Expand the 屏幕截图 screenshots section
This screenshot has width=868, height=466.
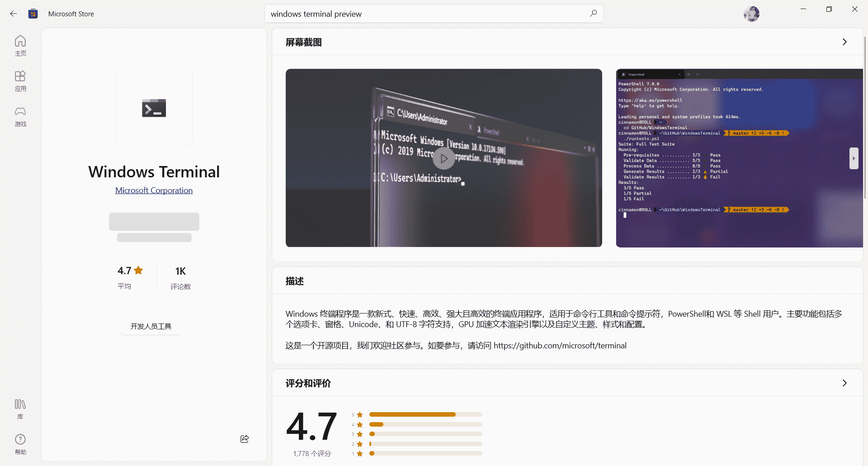pyautogui.click(x=844, y=42)
